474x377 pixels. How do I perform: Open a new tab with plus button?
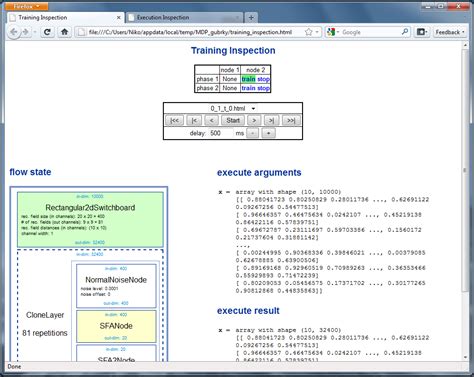pos(251,17)
